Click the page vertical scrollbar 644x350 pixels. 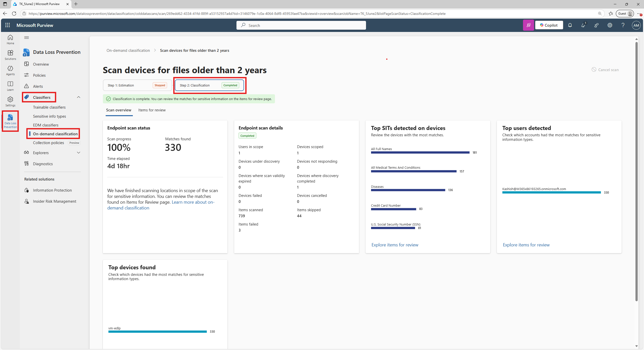click(x=636, y=171)
